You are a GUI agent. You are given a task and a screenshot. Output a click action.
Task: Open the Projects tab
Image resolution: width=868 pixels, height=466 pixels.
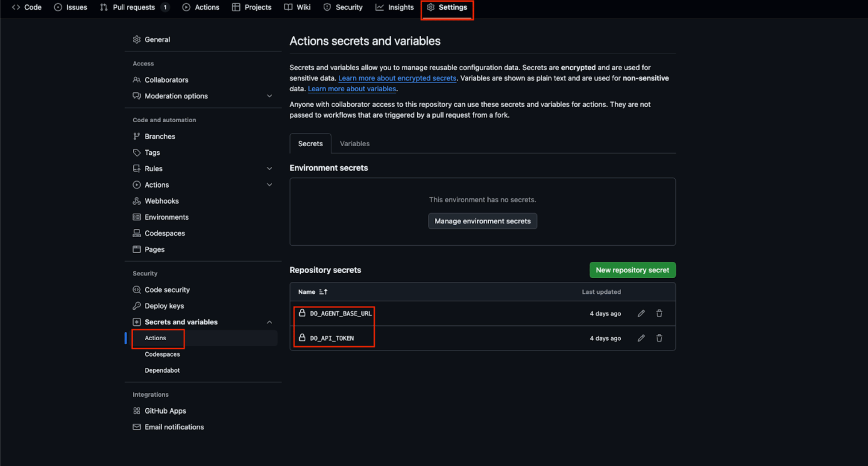[x=252, y=7]
